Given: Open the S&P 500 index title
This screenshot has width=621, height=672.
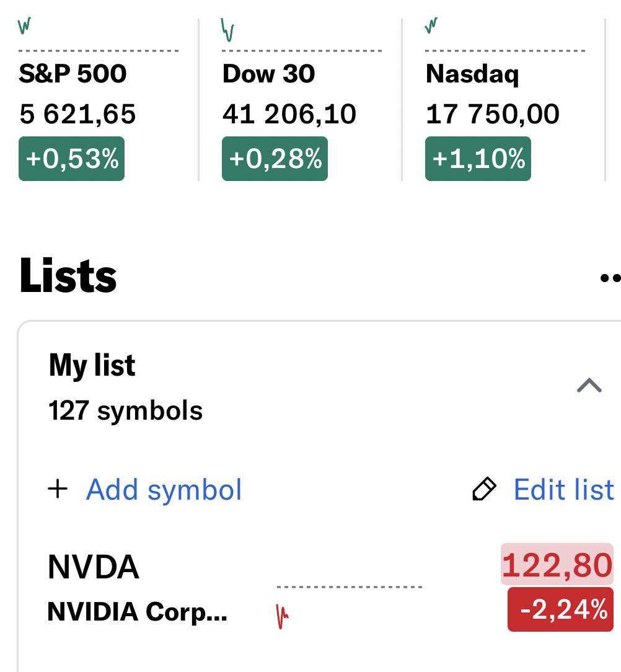Looking at the screenshot, I should [73, 74].
